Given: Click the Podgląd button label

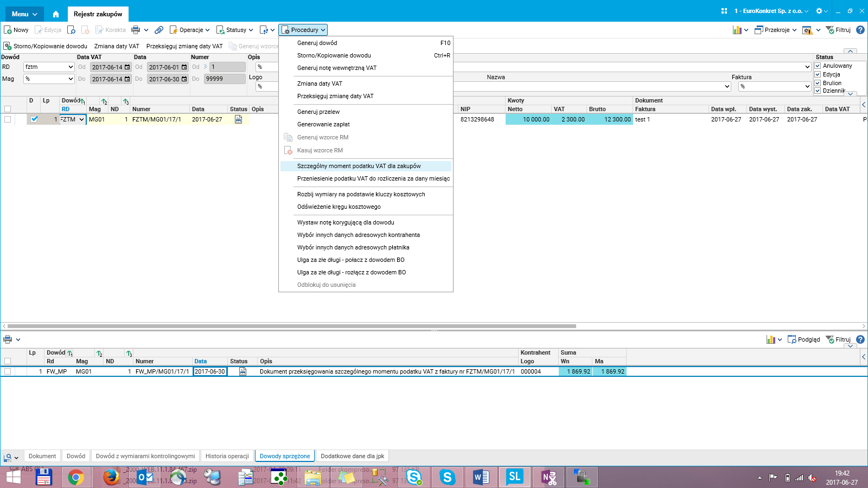Looking at the screenshot, I should click(x=809, y=339).
